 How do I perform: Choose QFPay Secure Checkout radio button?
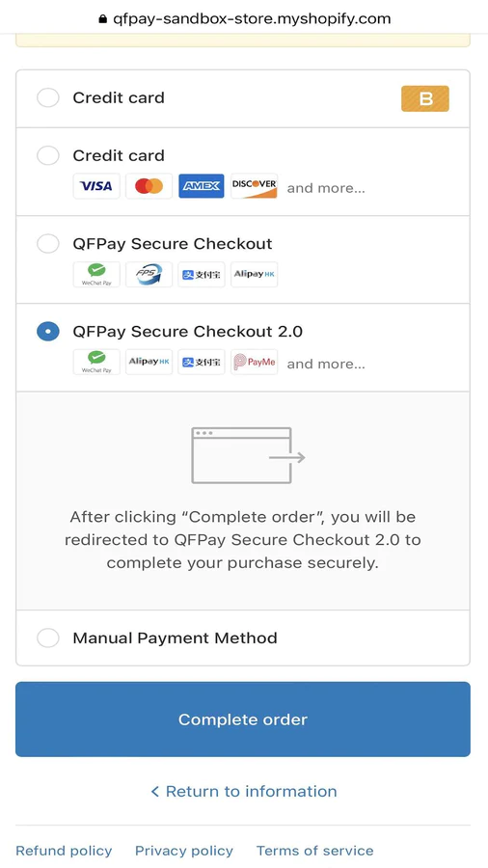pyautogui.click(x=48, y=244)
